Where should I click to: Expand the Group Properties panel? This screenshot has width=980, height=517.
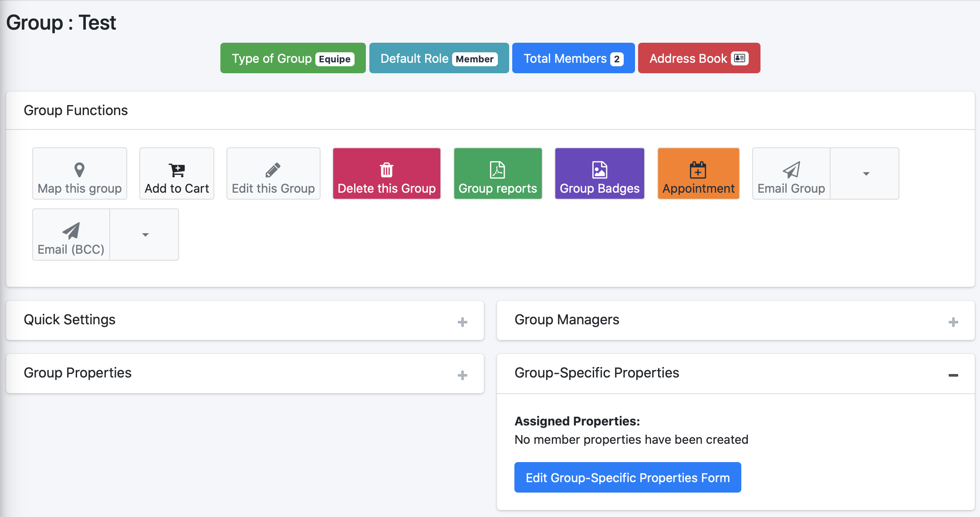[463, 375]
